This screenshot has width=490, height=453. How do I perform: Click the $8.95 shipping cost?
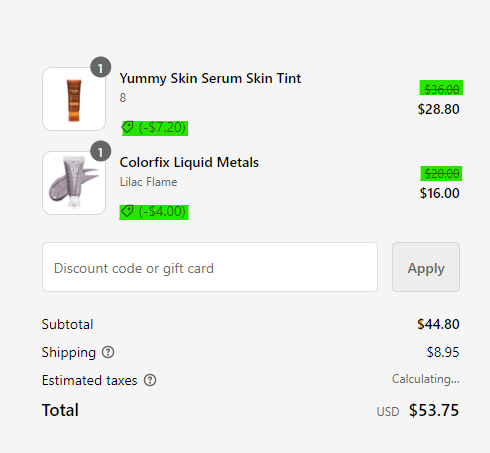tap(443, 352)
